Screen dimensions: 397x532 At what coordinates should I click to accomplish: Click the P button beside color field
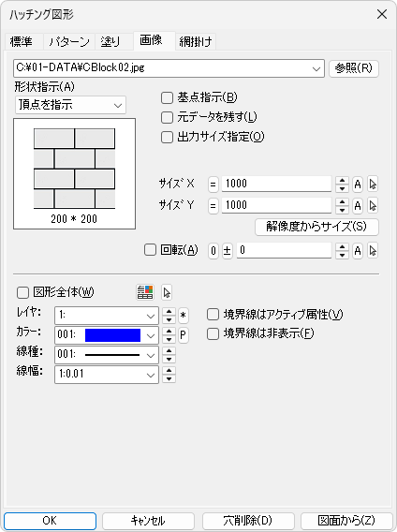pos(184,335)
